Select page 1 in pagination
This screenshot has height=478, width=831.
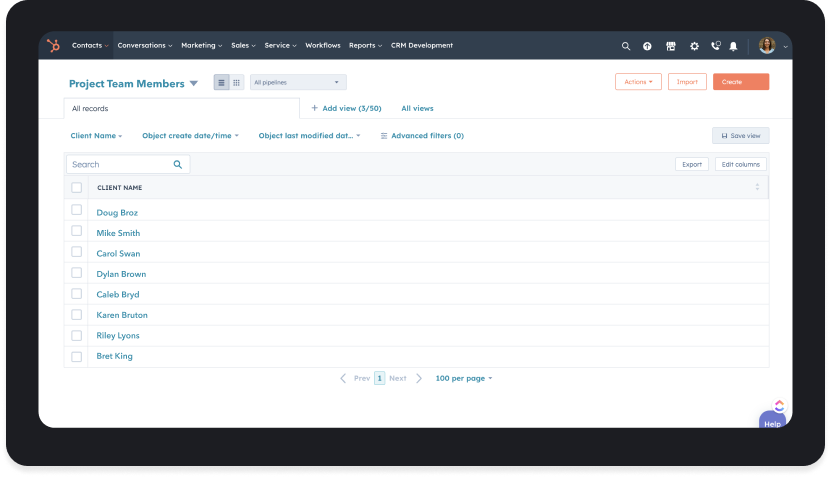pos(379,378)
